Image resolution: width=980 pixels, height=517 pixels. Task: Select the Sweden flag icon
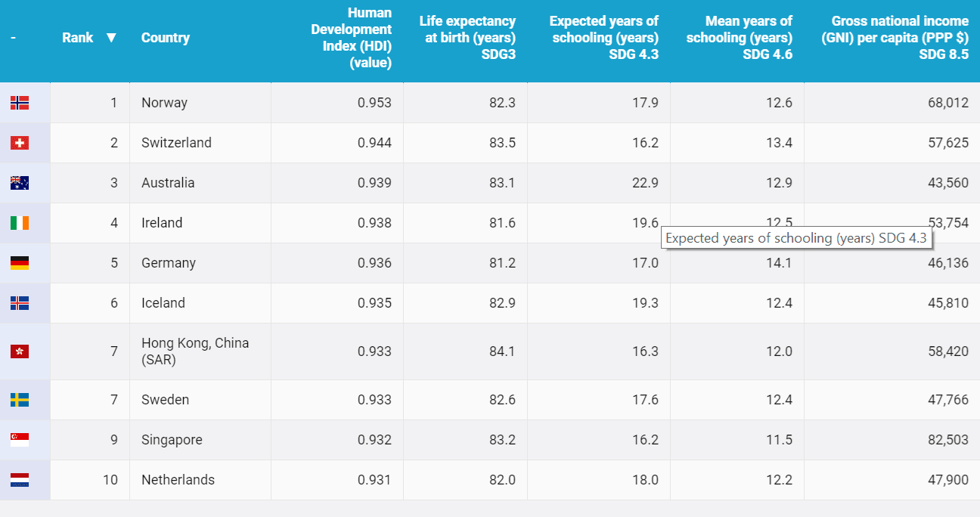click(20, 400)
